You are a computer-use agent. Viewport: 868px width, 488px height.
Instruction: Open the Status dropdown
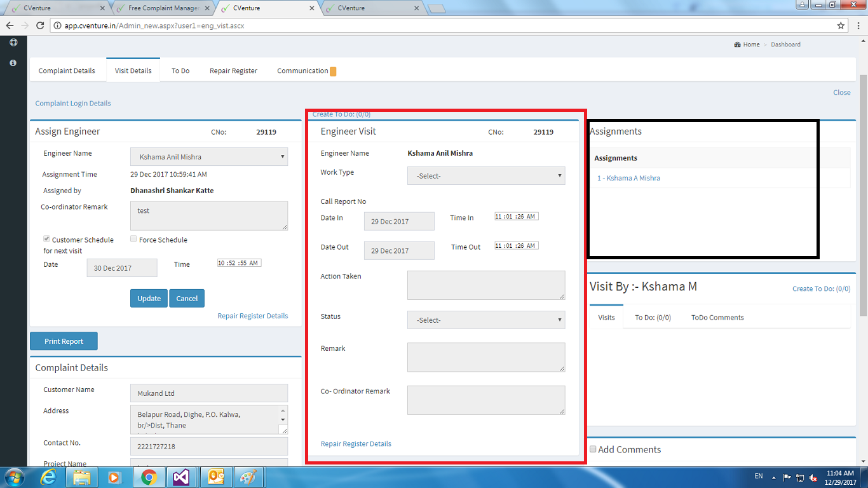[x=486, y=320]
